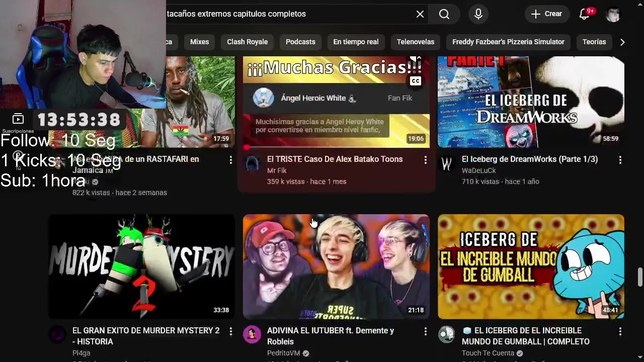
Task: Click the page vertical scrollbar thumb
Action: coord(640,276)
